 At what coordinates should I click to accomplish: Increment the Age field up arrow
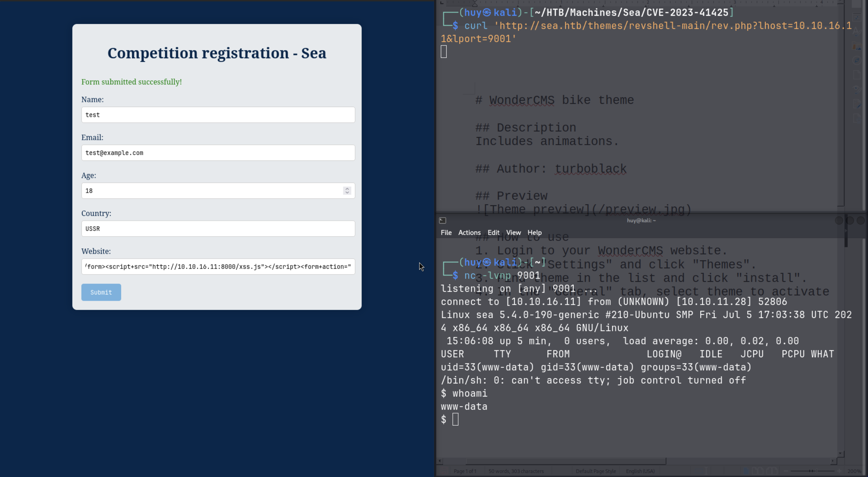[x=347, y=188]
